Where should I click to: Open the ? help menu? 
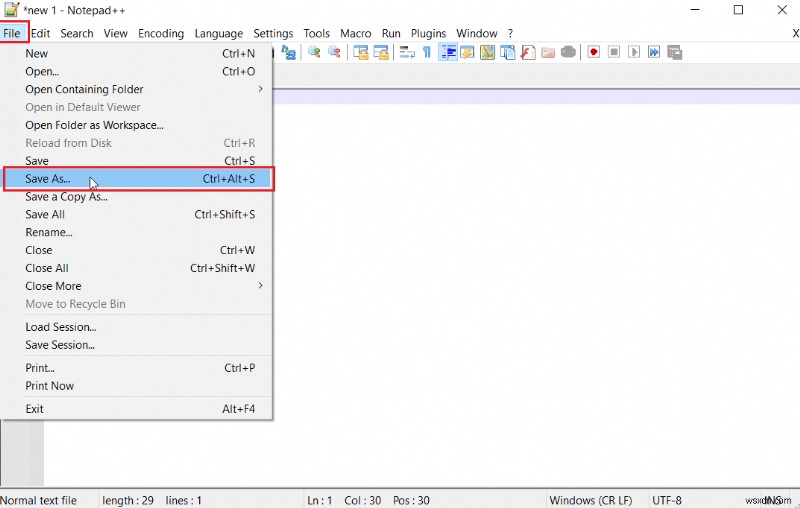[x=510, y=33]
